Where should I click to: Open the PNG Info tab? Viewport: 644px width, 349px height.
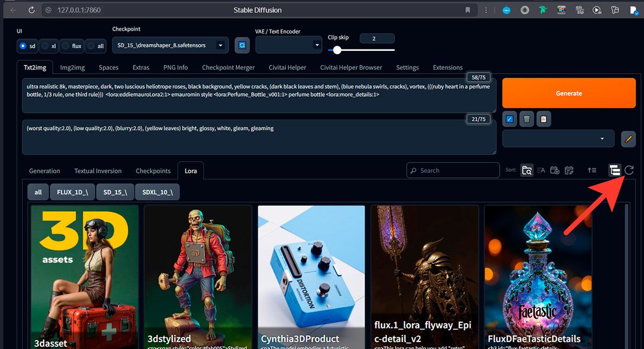(175, 68)
